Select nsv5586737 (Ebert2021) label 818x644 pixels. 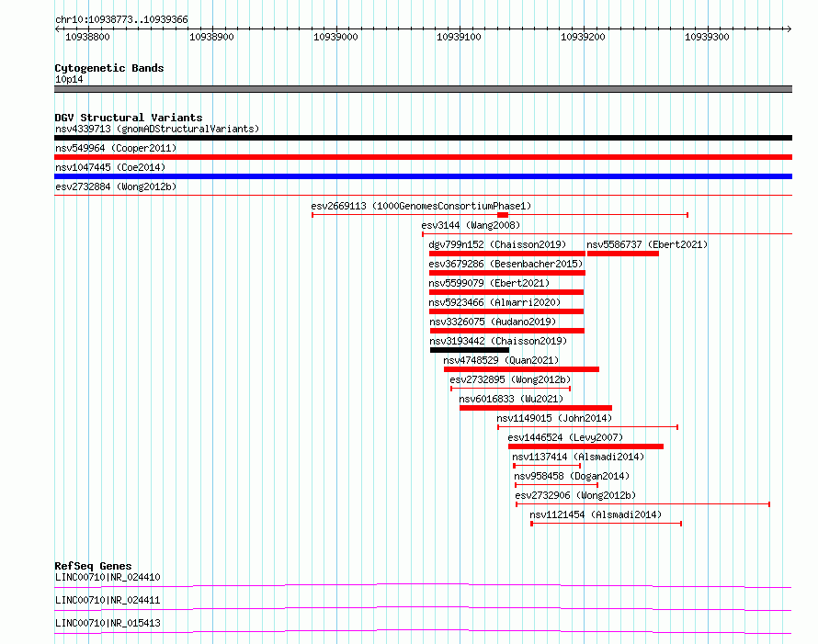click(x=647, y=244)
